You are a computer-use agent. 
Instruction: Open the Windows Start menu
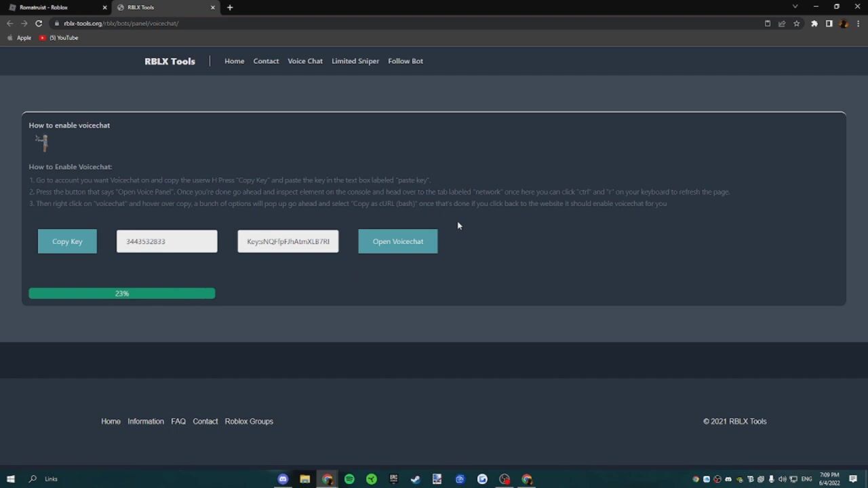tap(10, 479)
